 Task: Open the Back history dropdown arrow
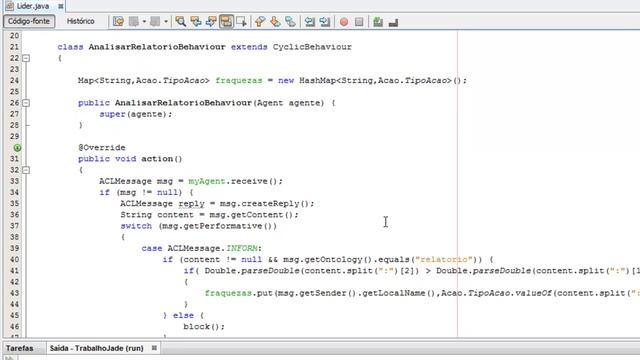[144, 22]
